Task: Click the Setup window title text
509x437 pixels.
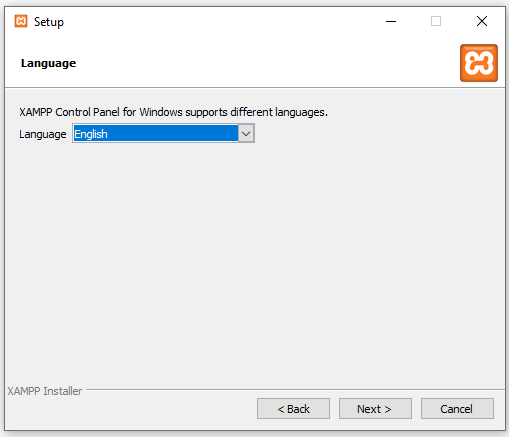Action: pos(49,22)
